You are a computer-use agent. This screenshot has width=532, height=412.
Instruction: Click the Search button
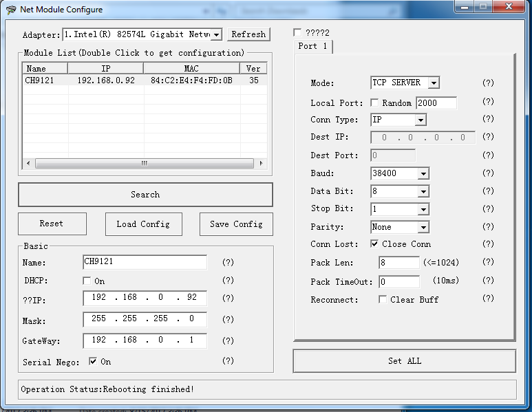(145, 195)
